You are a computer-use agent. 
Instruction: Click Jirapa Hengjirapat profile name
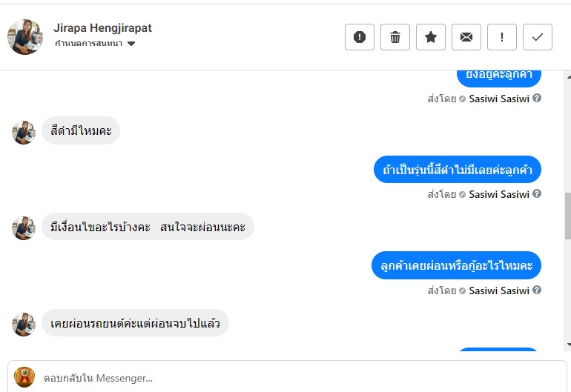tap(102, 28)
